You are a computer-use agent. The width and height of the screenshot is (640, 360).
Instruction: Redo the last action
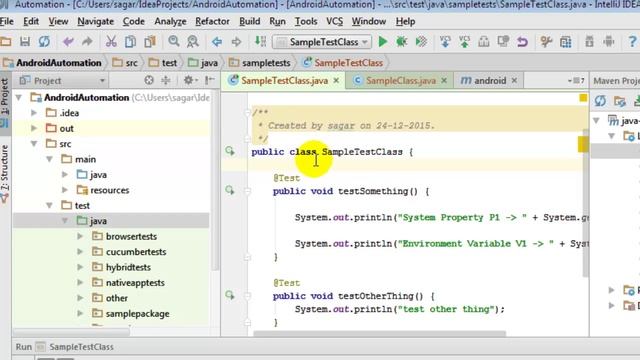click(x=87, y=42)
